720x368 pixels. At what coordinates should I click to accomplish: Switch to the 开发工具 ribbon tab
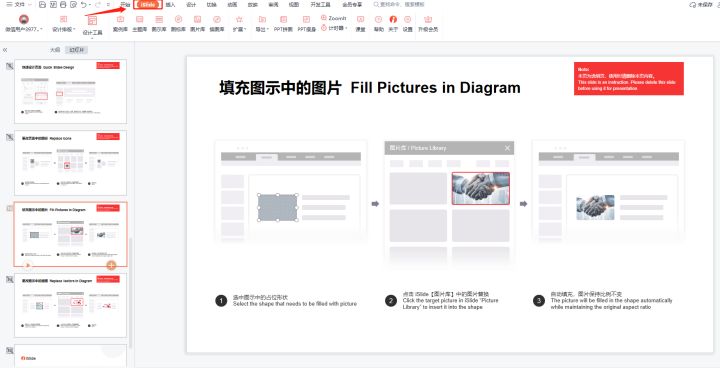(x=320, y=5)
